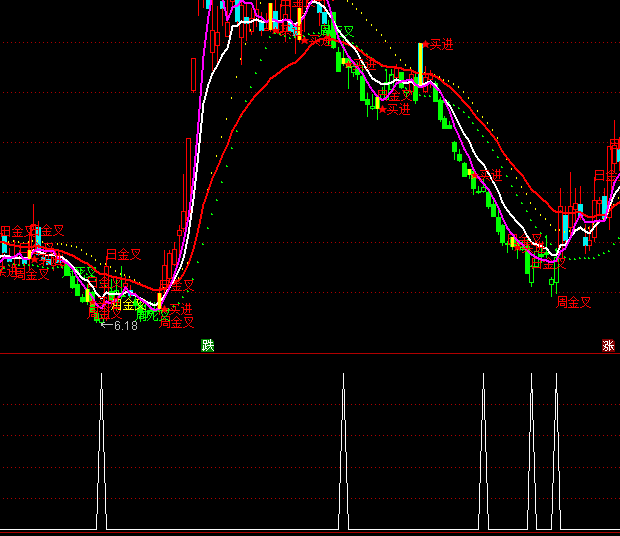620x536 pixels.
Task: Click the red baseline of the indicator panel
Action: (310, 531)
